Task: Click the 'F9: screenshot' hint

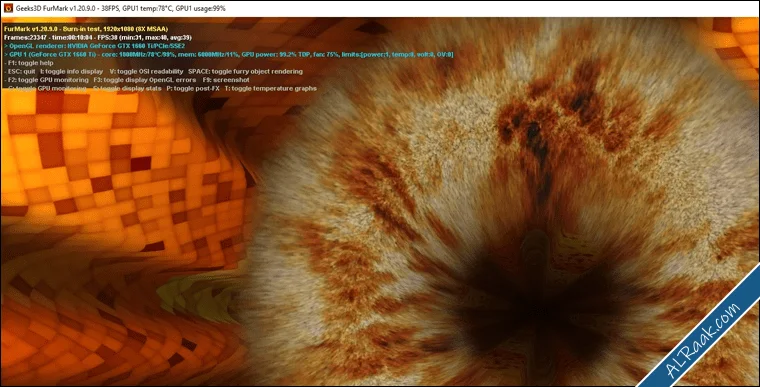Action: 226,80
